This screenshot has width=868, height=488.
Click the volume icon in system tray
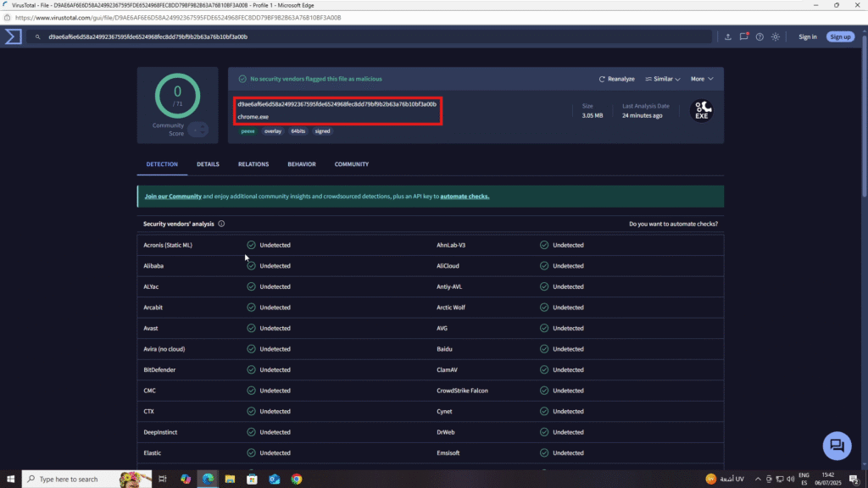(791, 480)
